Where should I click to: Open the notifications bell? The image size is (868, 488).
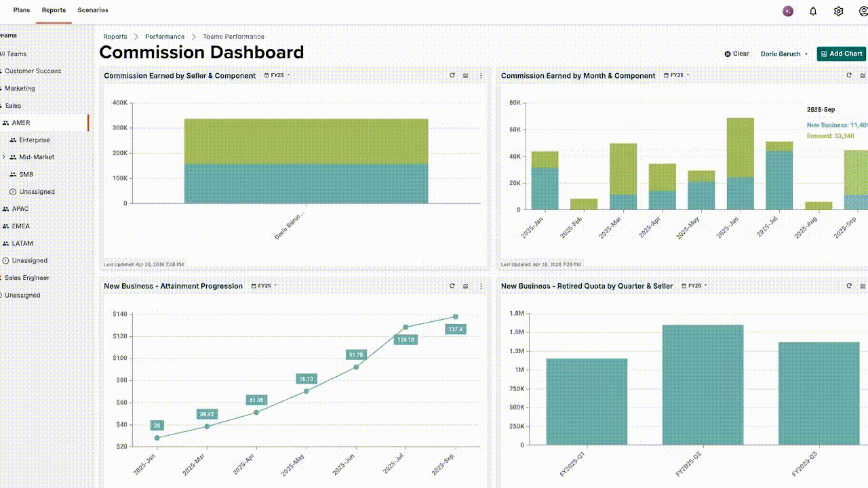point(813,11)
